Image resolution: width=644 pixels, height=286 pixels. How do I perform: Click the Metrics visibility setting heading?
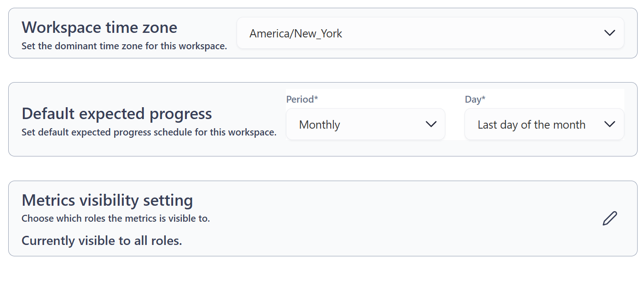click(107, 200)
